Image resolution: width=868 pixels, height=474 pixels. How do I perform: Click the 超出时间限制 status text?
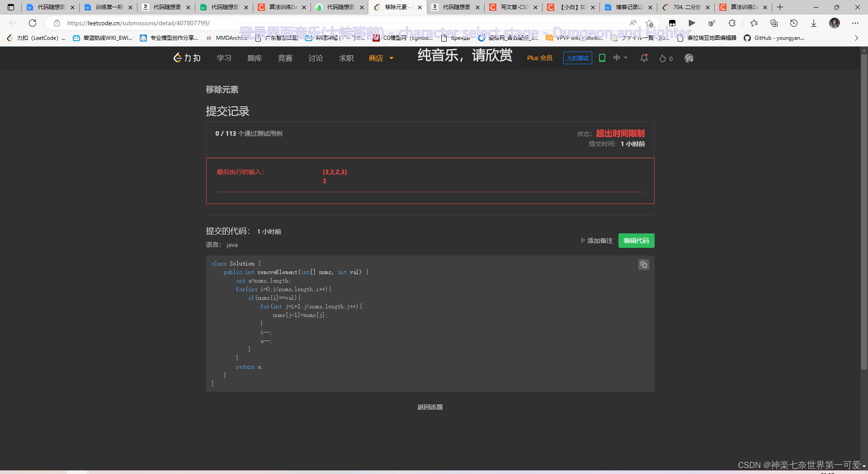coord(620,133)
